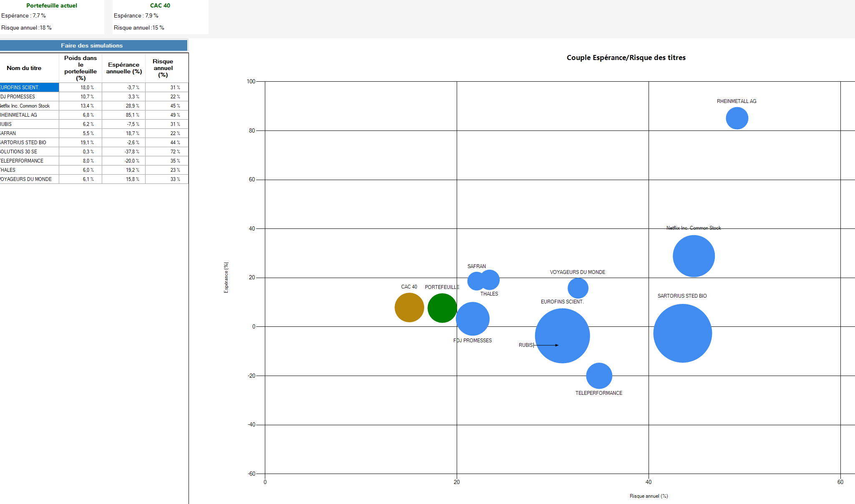Click the Espérance (%) vertical axis label
Image resolution: width=855 pixels, height=504 pixels.
pos(226,278)
